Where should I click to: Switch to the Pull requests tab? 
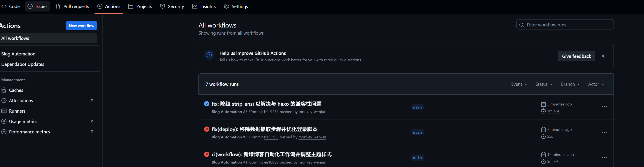pyautogui.click(x=72, y=6)
